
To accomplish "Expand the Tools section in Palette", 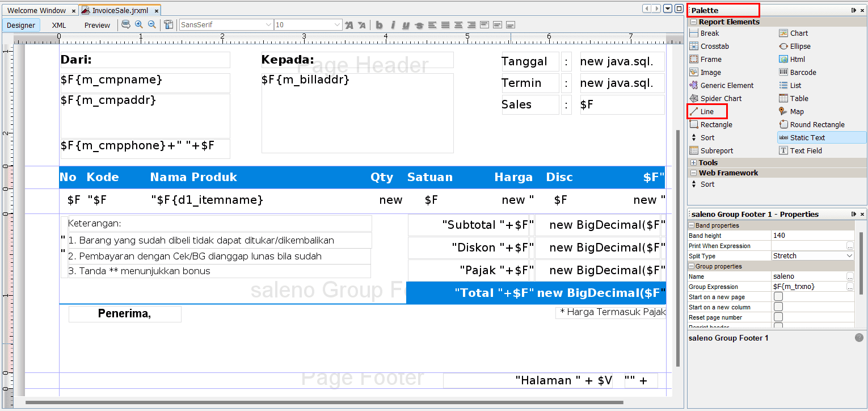I will tap(693, 163).
